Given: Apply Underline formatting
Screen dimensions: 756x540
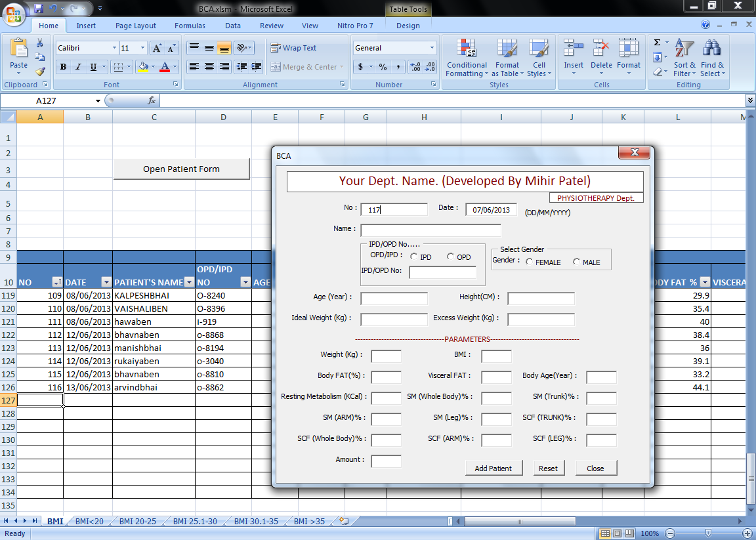Looking at the screenshot, I should pos(93,67).
